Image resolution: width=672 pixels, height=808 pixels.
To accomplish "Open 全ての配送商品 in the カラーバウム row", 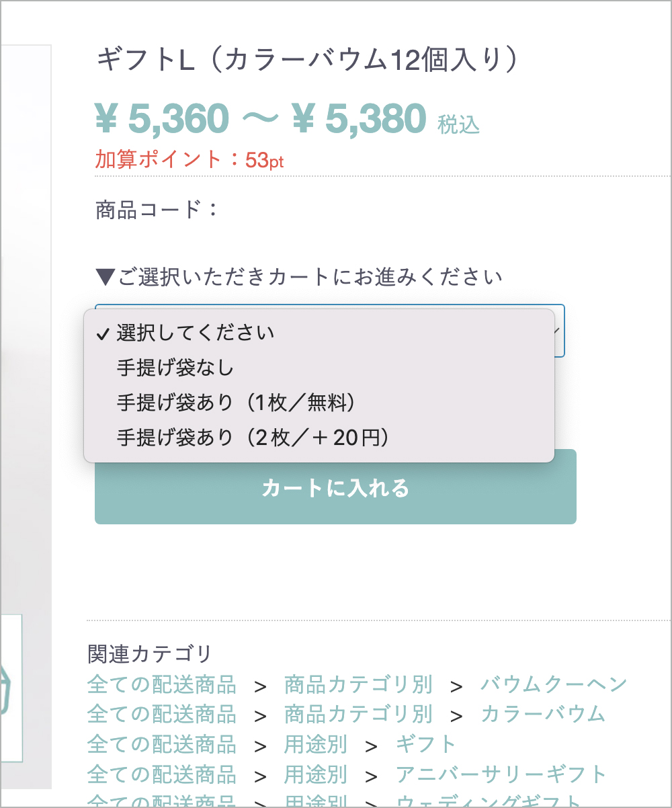I will [x=162, y=714].
